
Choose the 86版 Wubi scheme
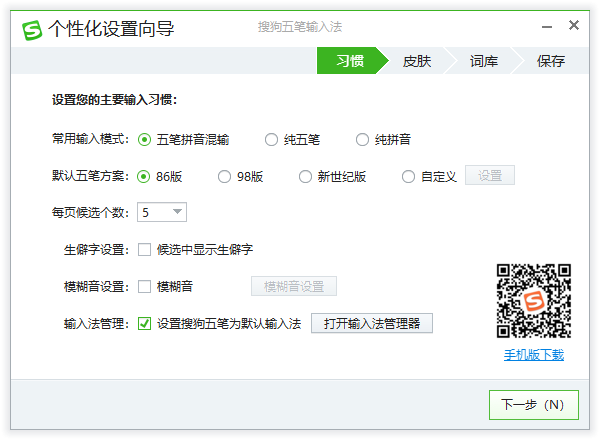(144, 177)
